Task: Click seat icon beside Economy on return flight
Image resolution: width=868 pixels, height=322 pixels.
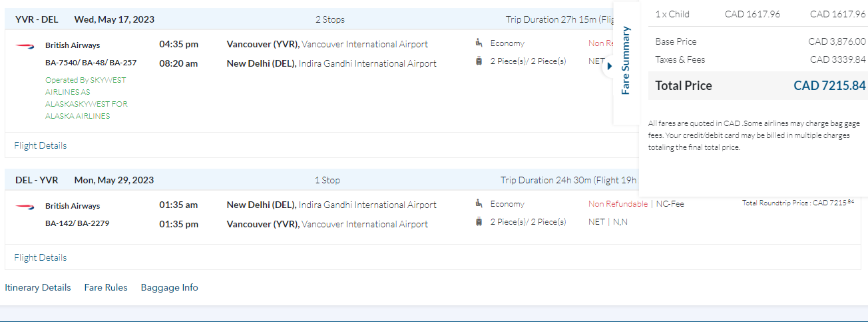Action: coord(479,204)
